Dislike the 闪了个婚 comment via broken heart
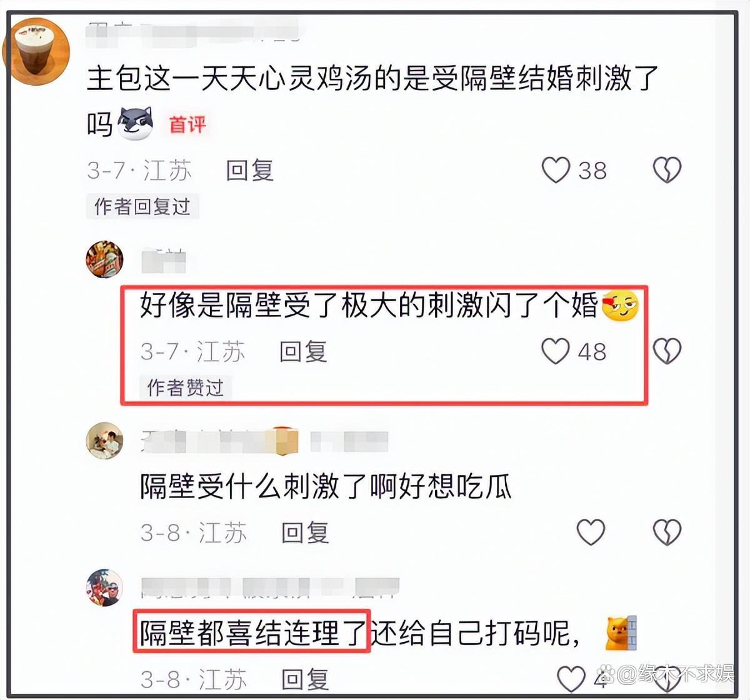Image resolution: width=750 pixels, height=700 pixels. point(667,351)
